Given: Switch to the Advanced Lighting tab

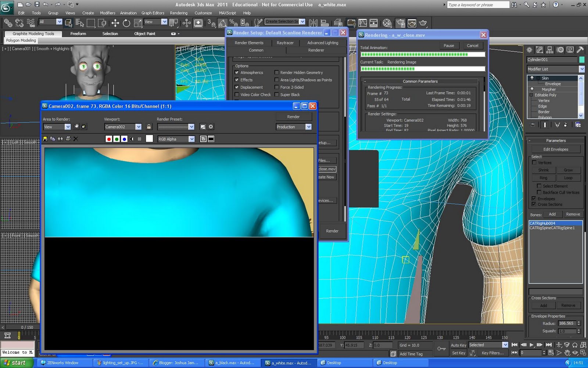Looking at the screenshot, I should tap(323, 43).
